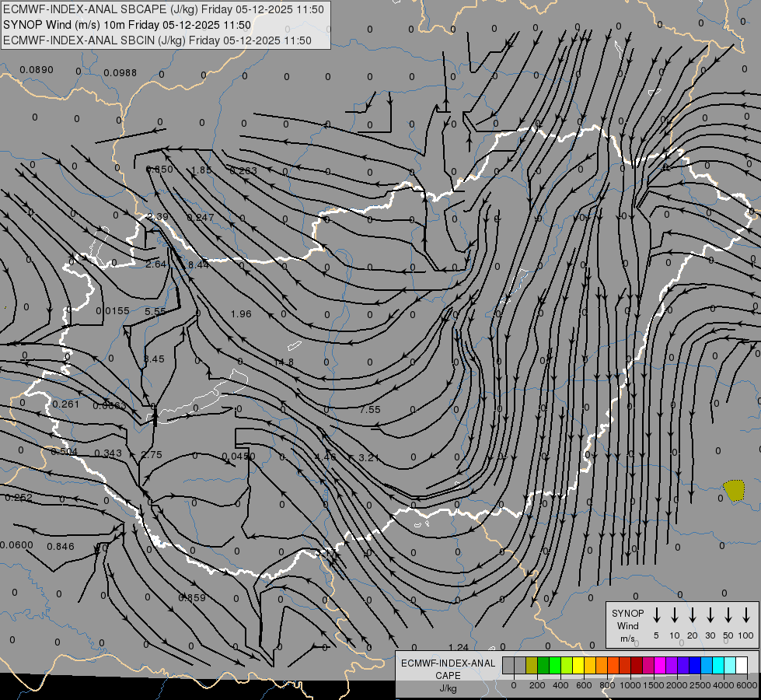Click the 1.85 value on the map
Screen dimensions: 761x700
click(x=201, y=170)
